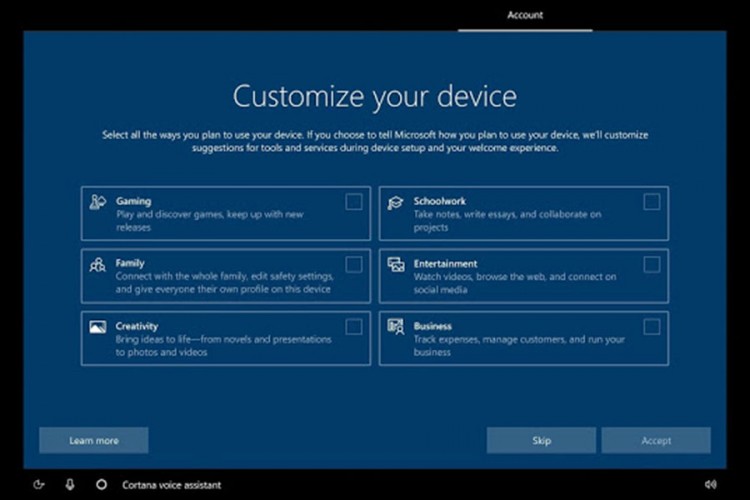The width and height of the screenshot is (750, 500).
Task: Click the Business title text
Action: pos(432,326)
